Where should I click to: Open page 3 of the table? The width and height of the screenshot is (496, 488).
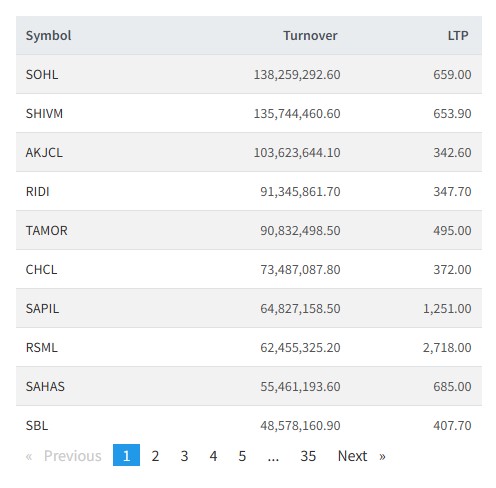pyautogui.click(x=184, y=456)
